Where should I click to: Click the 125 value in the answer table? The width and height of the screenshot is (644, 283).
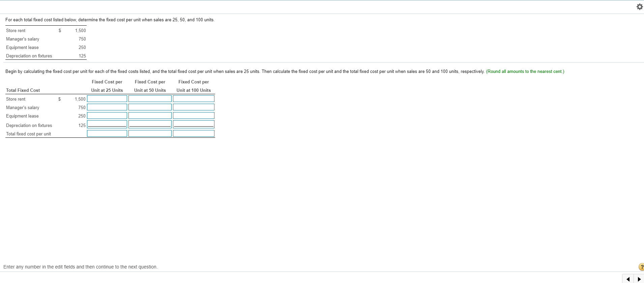tap(82, 125)
